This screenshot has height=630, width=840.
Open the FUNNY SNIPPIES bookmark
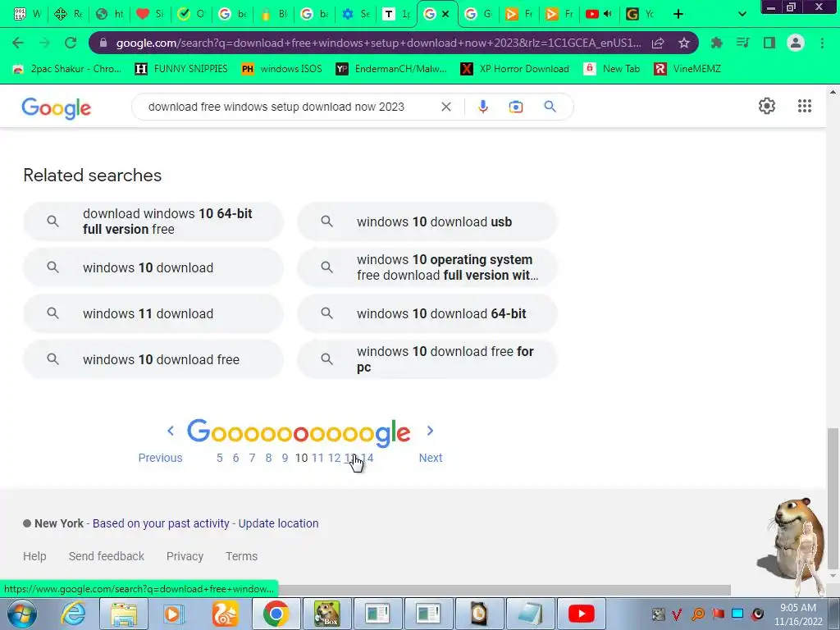click(x=181, y=69)
